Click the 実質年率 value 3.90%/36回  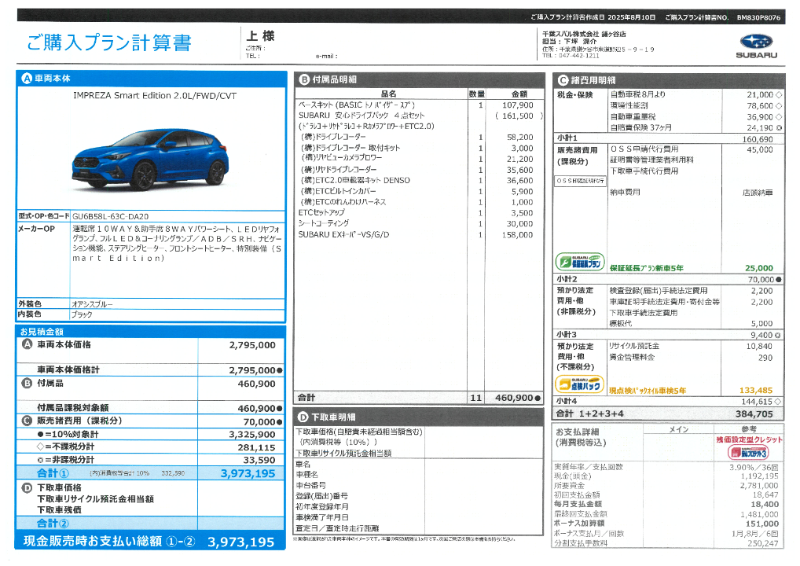click(x=754, y=467)
